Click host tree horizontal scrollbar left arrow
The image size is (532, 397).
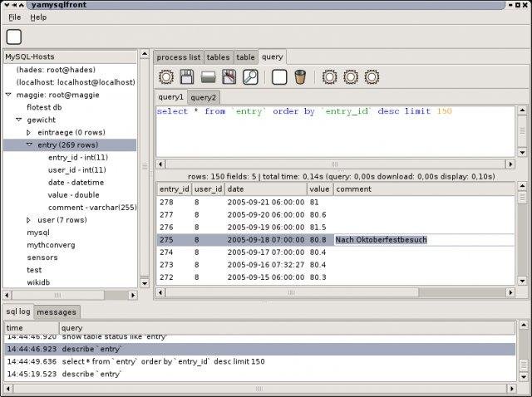click(x=7, y=296)
